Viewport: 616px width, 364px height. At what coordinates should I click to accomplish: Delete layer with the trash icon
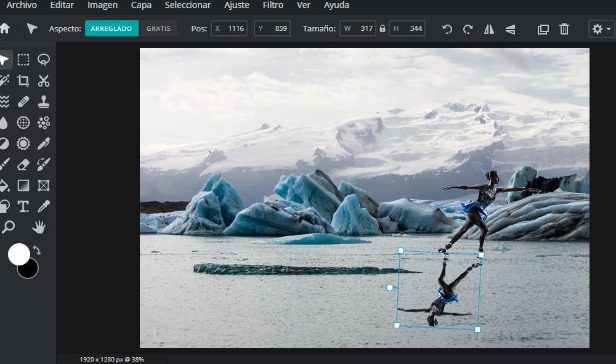click(x=564, y=29)
